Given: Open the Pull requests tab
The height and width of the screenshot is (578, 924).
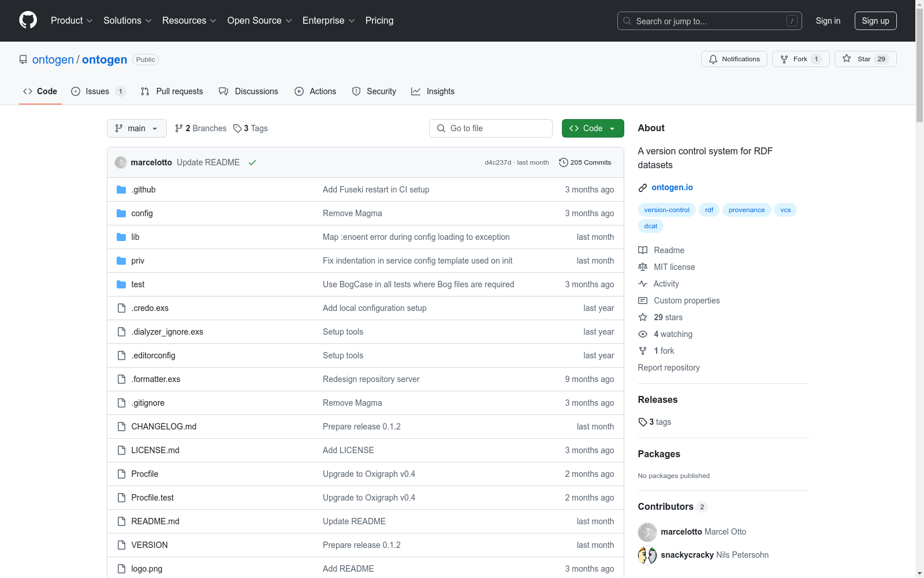Looking at the screenshot, I should pos(172,91).
